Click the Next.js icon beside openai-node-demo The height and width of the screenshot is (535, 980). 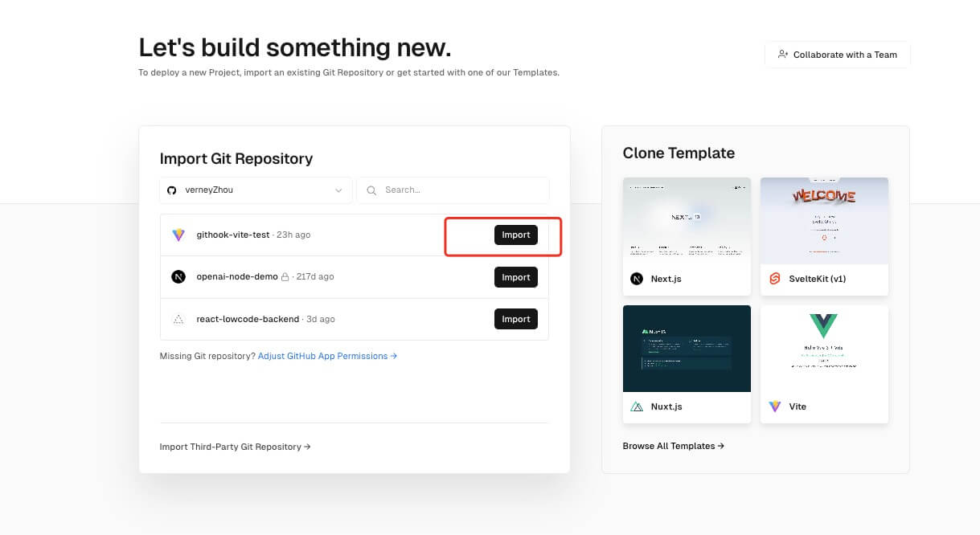click(178, 277)
